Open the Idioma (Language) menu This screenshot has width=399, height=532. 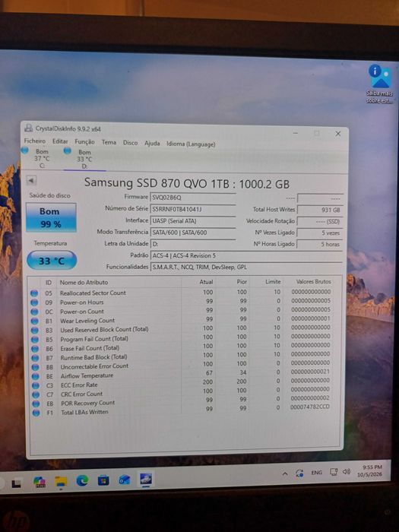pos(191,144)
